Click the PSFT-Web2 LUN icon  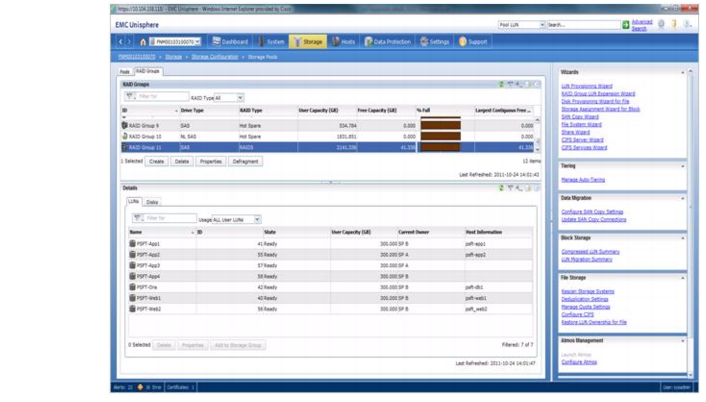tap(132, 309)
